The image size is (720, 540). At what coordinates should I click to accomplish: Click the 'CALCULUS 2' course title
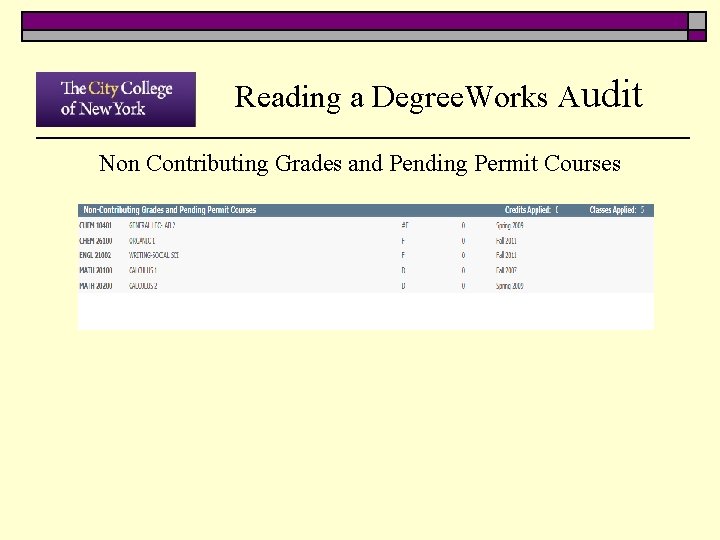coord(143,286)
